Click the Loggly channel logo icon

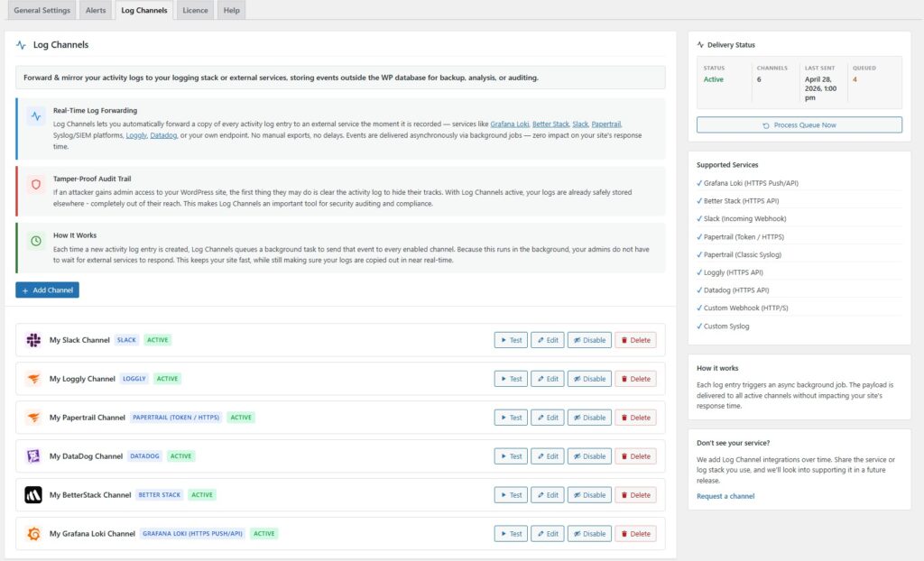point(33,379)
